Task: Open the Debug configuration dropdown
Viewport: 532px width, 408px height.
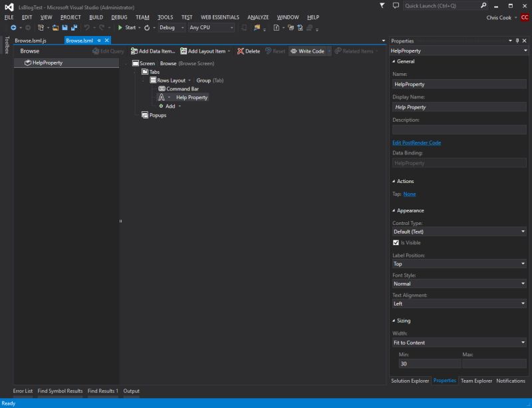Action: 172,27
